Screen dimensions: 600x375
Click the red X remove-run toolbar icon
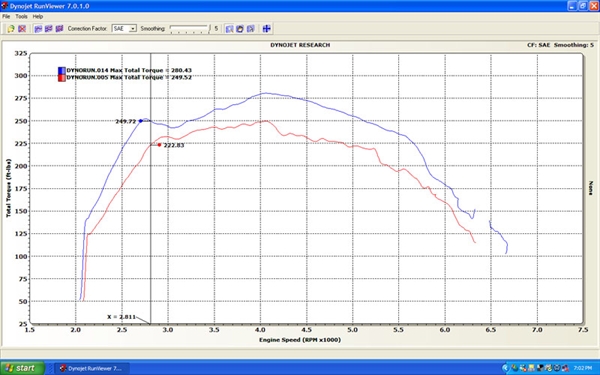click(x=22, y=29)
